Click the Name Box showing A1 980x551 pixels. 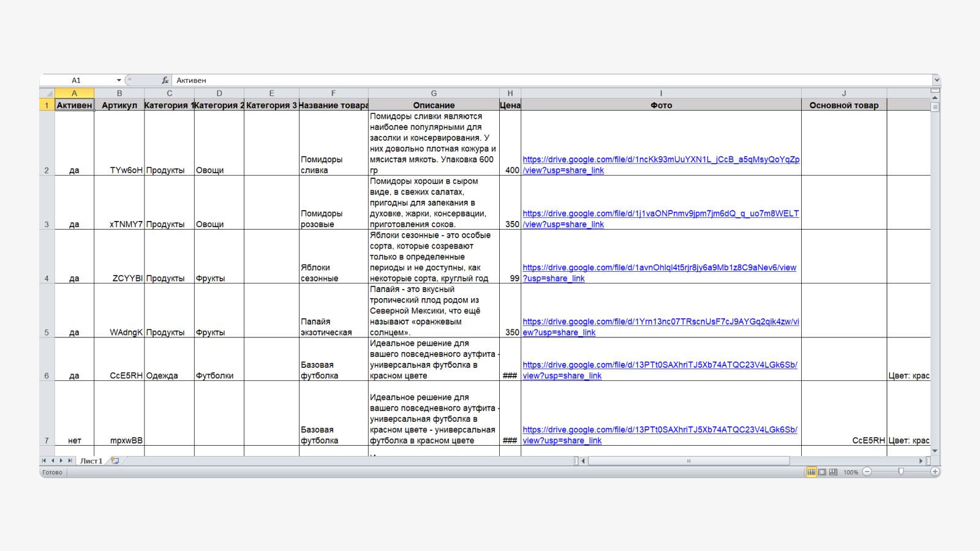coord(77,80)
